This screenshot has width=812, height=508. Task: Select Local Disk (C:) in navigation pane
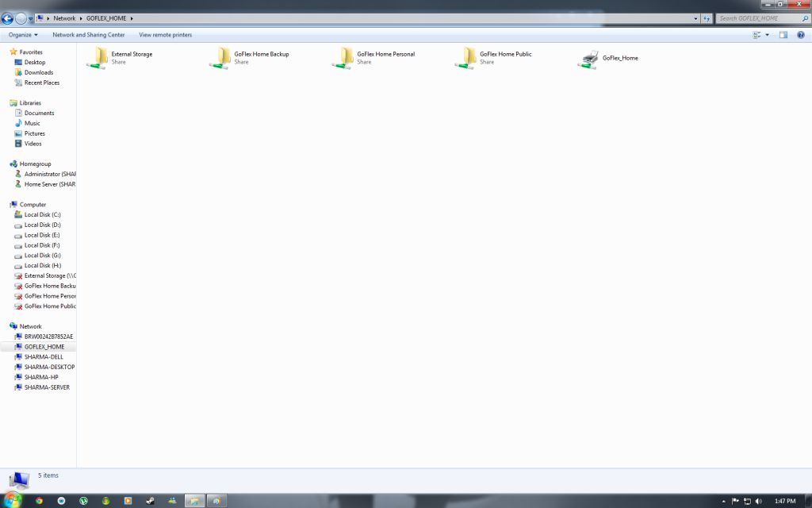click(x=42, y=214)
